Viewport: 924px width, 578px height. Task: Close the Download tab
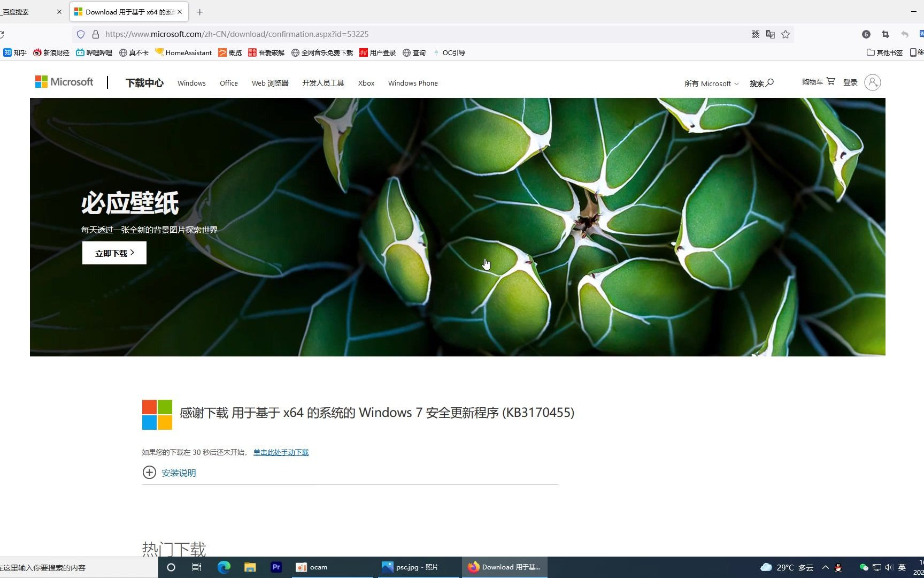180,12
